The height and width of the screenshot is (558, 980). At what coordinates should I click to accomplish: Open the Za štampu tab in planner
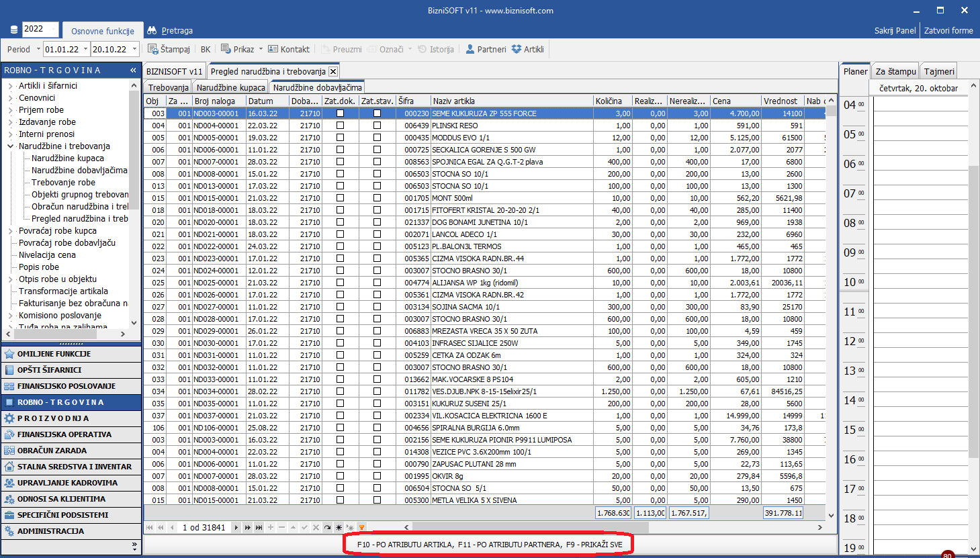coord(895,71)
